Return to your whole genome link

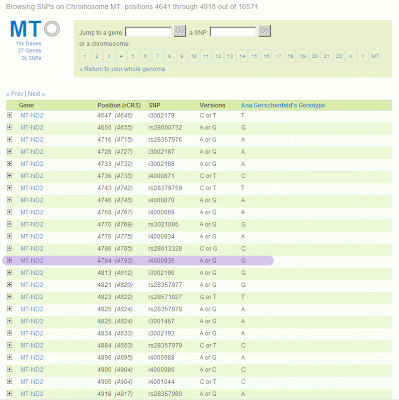(x=123, y=69)
